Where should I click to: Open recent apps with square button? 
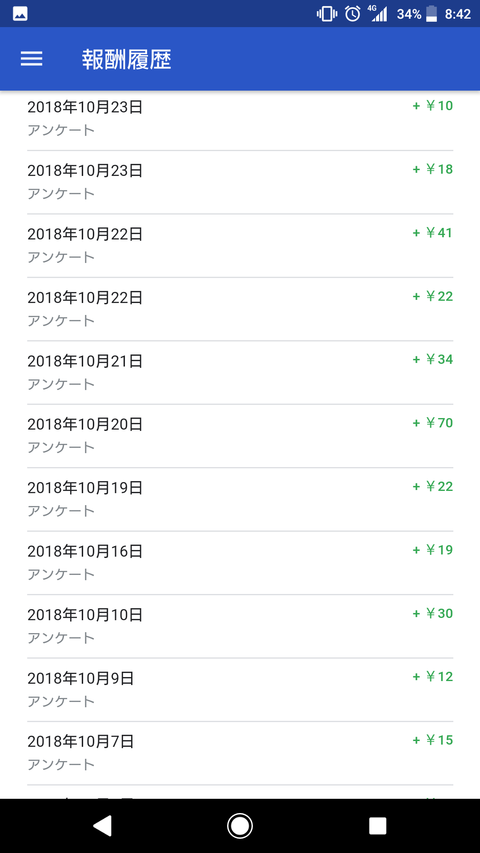pos(377,825)
